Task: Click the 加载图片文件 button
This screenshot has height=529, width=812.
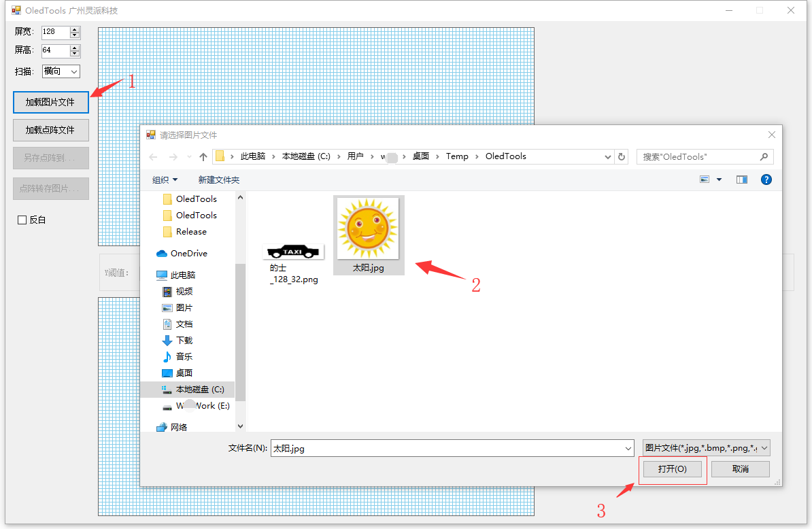Action: pyautogui.click(x=51, y=102)
